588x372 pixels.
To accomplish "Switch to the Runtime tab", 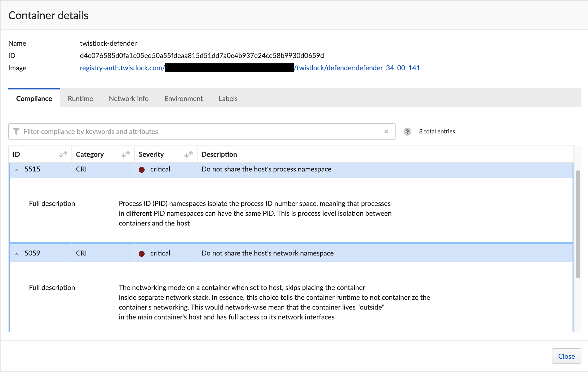I will tap(80, 98).
